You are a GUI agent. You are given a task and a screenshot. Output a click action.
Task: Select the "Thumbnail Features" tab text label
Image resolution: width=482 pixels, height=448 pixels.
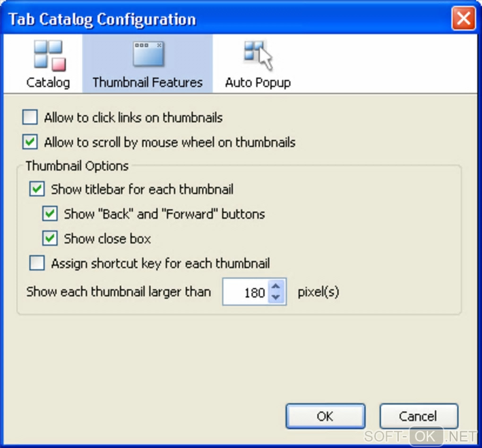click(x=147, y=82)
